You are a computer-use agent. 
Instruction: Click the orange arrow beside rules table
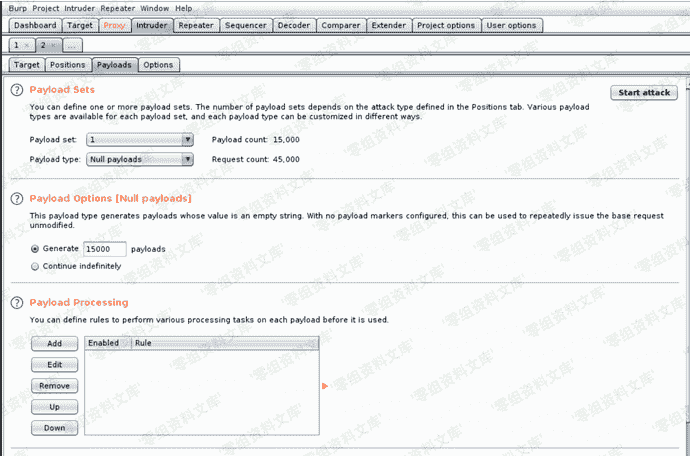pyautogui.click(x=324, y=385)
